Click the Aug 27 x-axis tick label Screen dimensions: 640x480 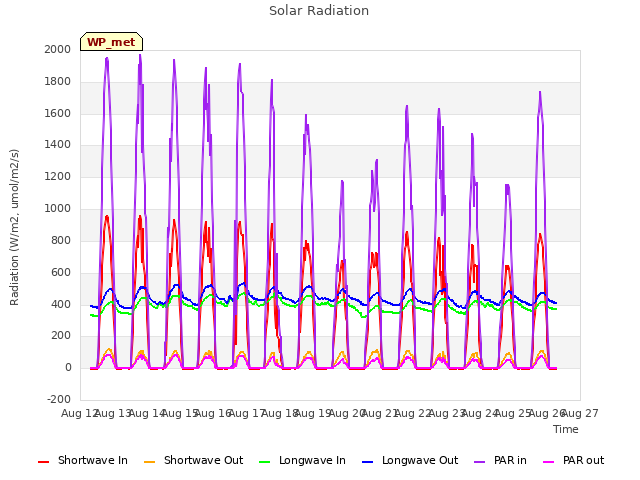[582, 414]
